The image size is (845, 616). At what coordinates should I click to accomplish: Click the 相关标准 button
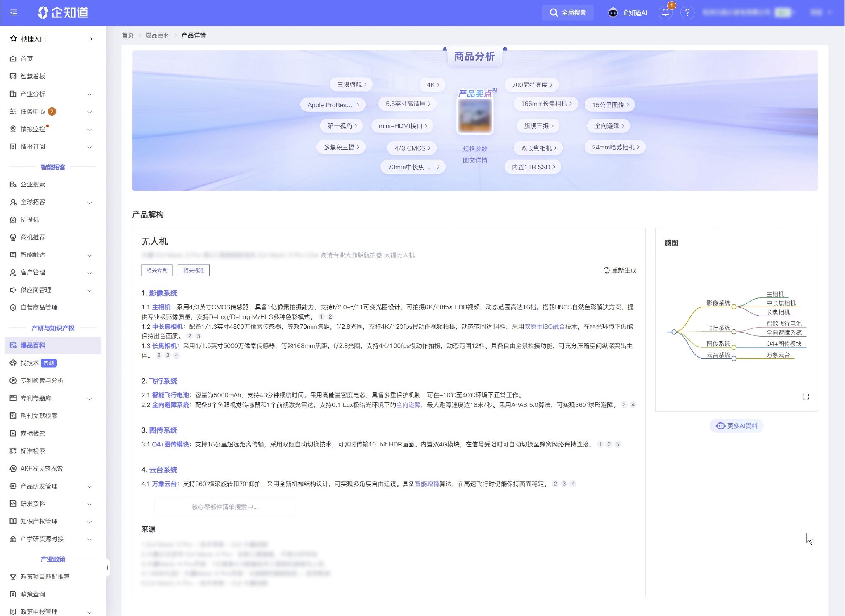pos(194,271)
